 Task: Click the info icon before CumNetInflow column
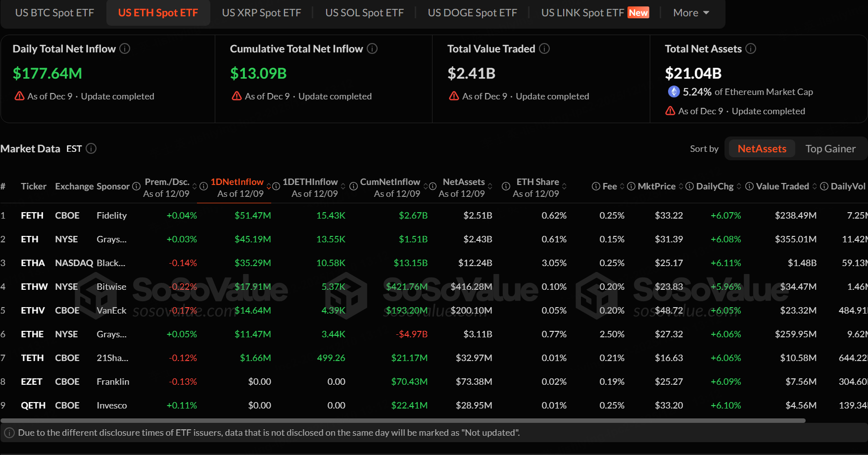tap(353, 186)
